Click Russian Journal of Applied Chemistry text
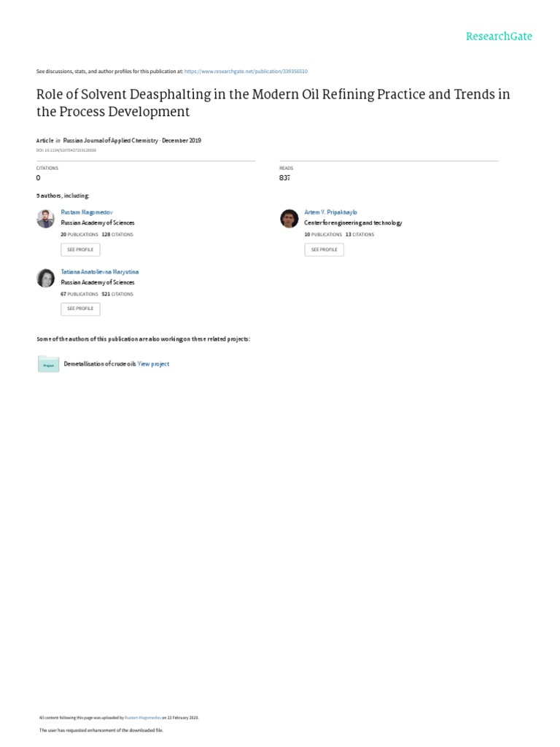This screenshot has height=747, width=560. pyautogui.click(x=111, y=139)
